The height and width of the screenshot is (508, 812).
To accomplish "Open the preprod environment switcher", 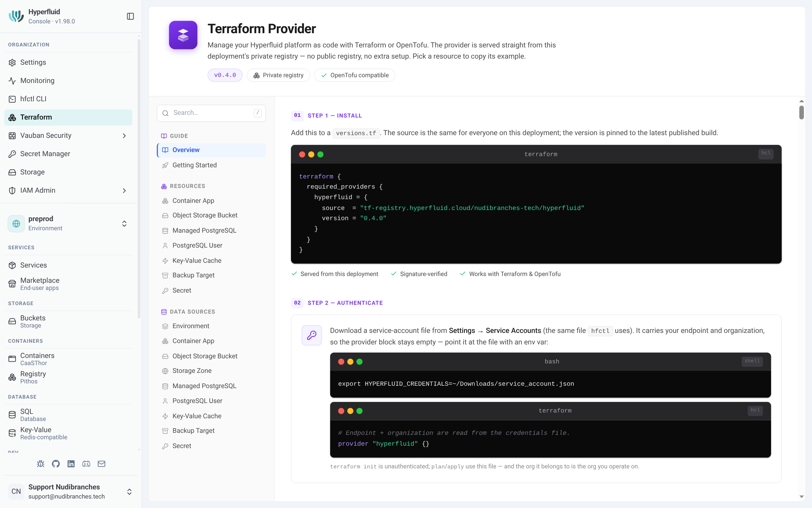I will (x=68, y=224).
